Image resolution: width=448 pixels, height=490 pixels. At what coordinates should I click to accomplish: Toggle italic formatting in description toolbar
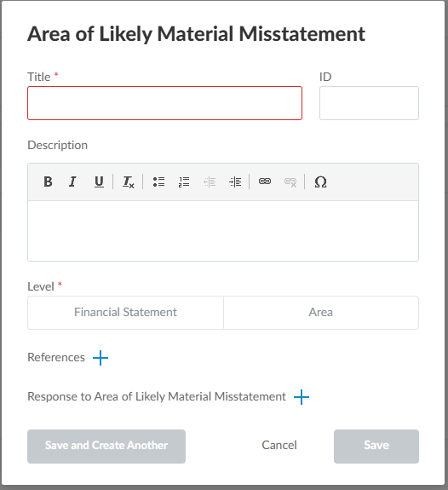coord(73,182)
